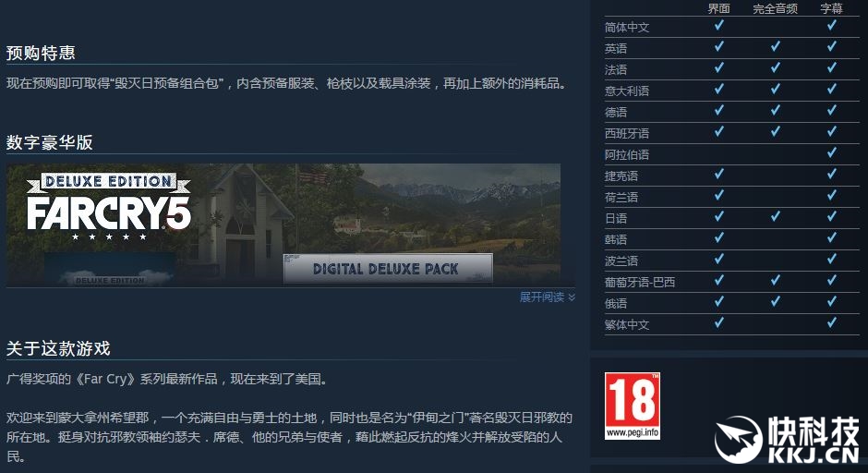The width and height of the screenshot is (868, 473).
Task: Click the expand chevron beside 展开阅读
Action: click(x=572, y=297)
